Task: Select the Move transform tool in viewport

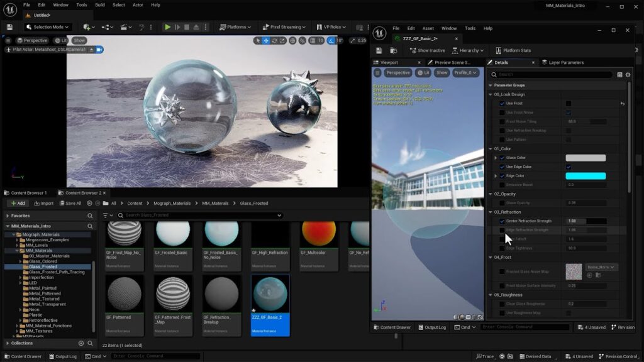Action: pyautogui.click(x=265, y=40)
